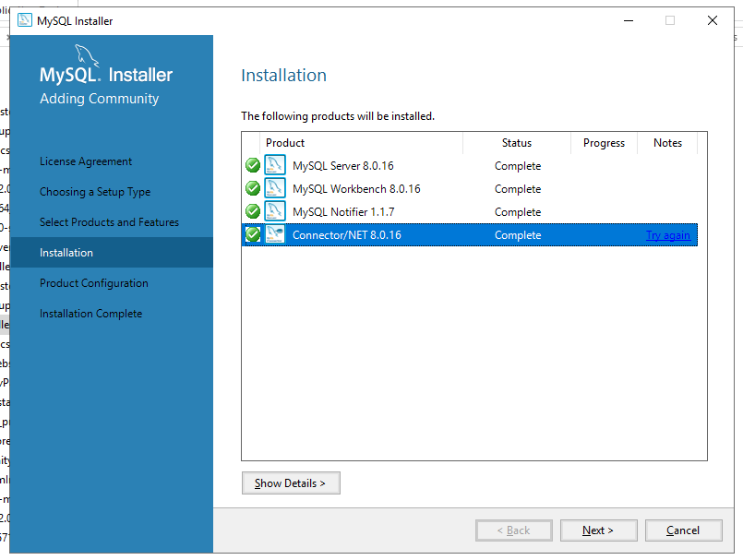Click the Product column header

click(361, 143)
